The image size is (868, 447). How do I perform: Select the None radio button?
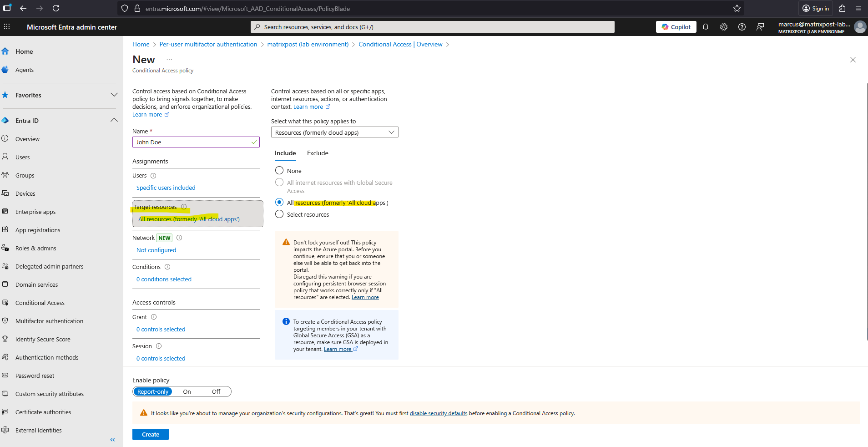[x=279, y=170]
